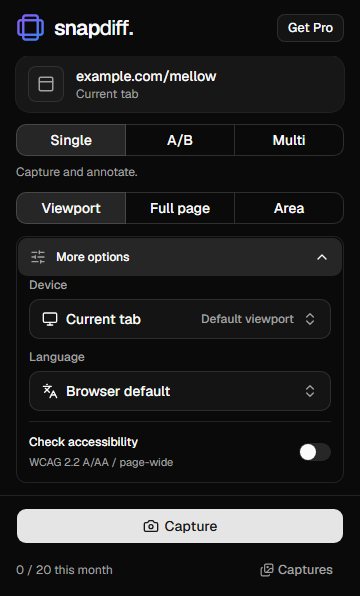The width and height of the screenshot is (360, 596).
Task: Switch to the Multi mode tab
Action: pyautogui.click(x=289, y=140)
